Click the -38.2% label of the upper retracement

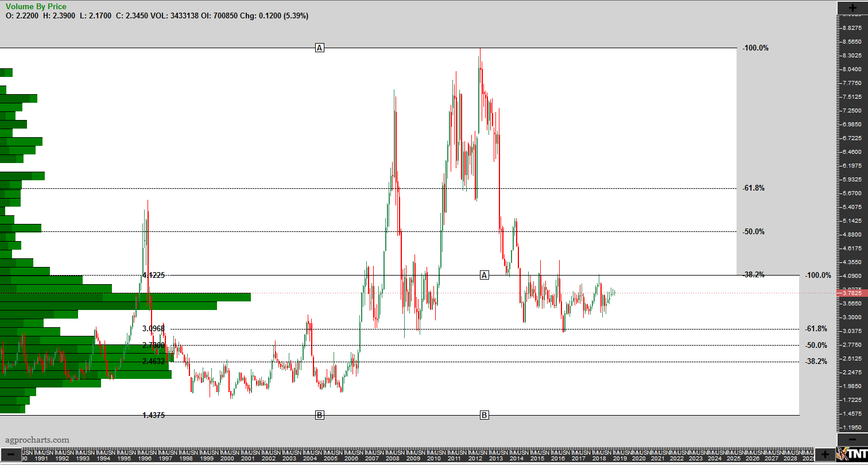pyautogui.click(x=753, y=275)
